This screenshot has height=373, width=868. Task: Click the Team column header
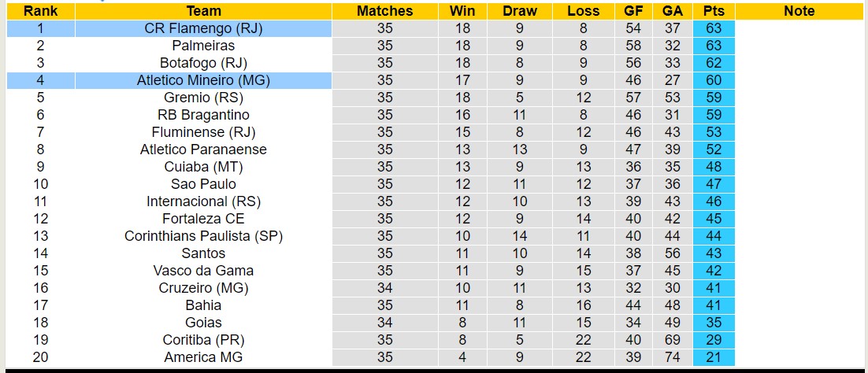point(203,11)
